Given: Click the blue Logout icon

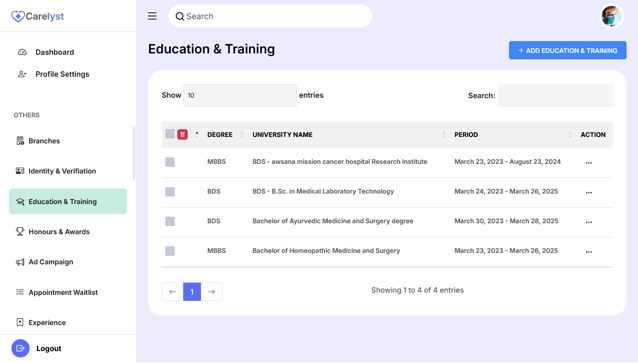Looking at the screenshot, I should [x=20, y=348].
